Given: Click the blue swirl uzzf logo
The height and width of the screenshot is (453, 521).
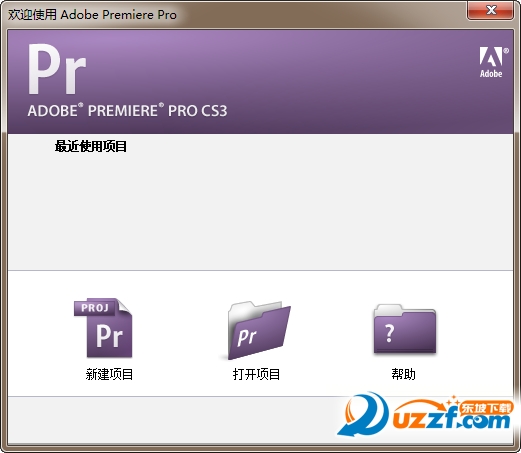Looking at the screenshot, I should pos(363,415).
